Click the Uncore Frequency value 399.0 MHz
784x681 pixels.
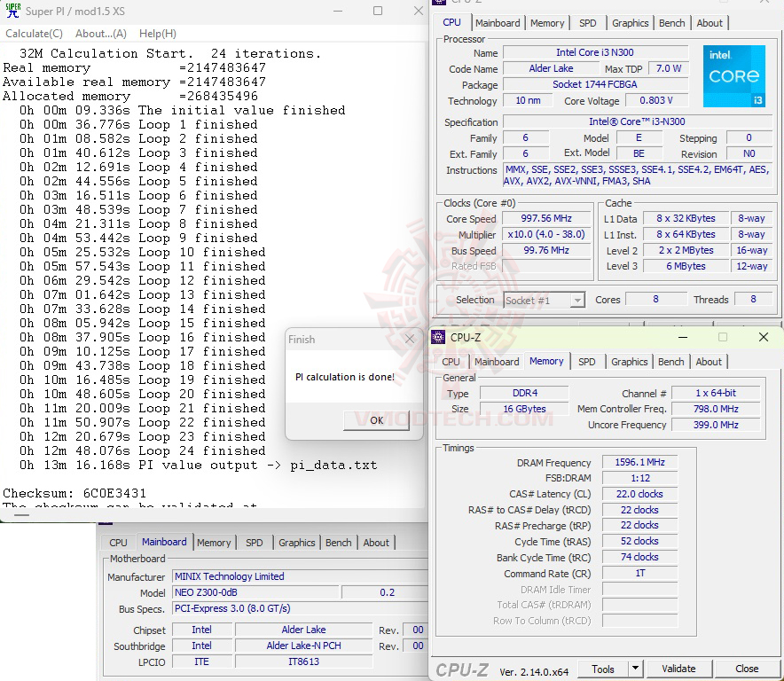[716, 425]
